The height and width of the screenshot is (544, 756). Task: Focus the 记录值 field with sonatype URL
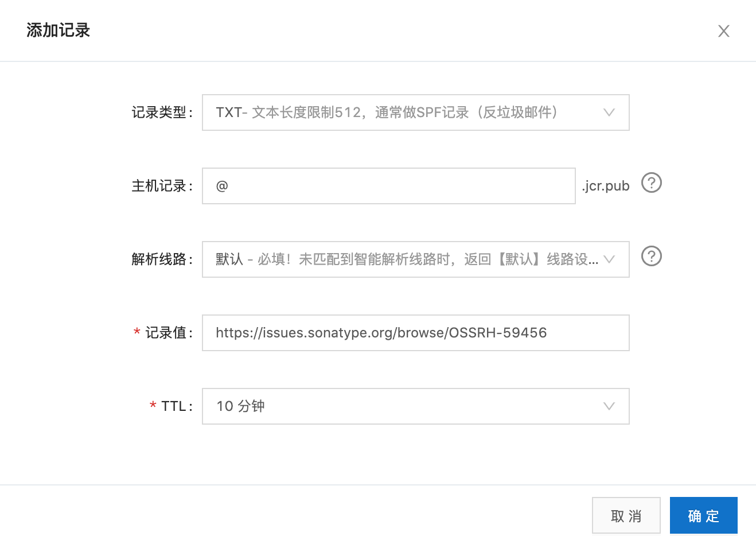tap(416, 333)
